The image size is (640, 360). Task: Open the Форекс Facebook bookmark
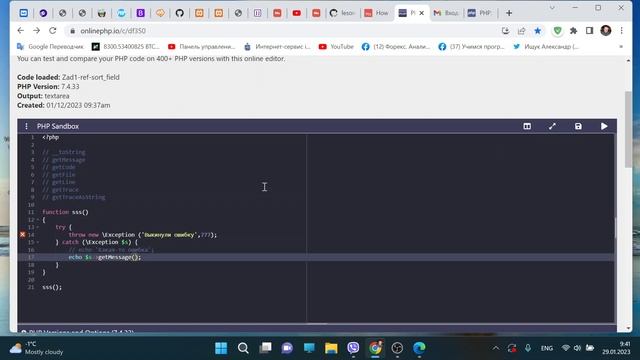click(x=396, y=47)
